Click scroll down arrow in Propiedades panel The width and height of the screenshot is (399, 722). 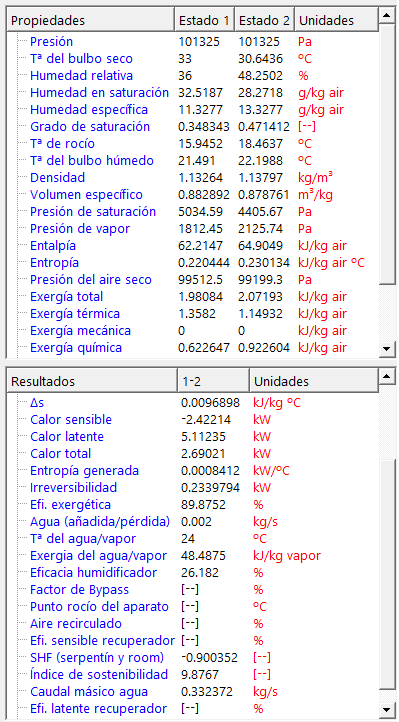385,349
